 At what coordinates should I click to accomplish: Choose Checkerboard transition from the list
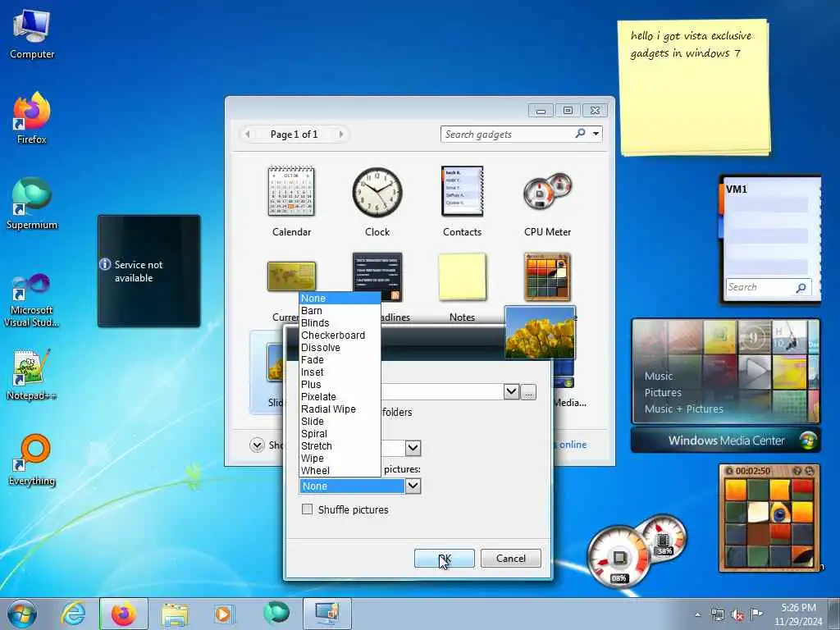coord(340,336)
